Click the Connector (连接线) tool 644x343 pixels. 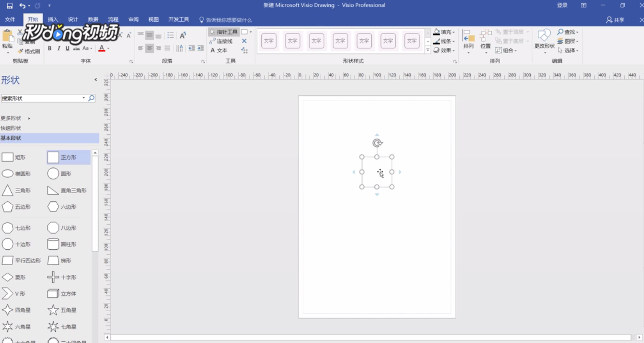pos(221,41)
